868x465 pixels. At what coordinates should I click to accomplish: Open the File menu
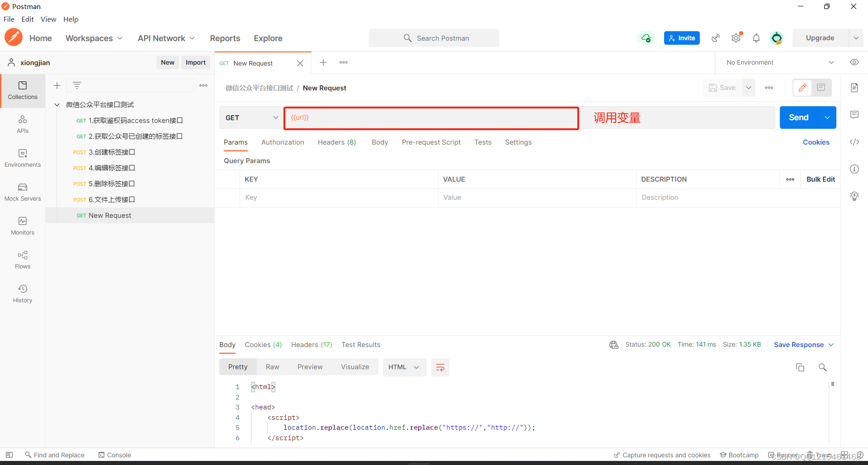(x=9, y=19)
